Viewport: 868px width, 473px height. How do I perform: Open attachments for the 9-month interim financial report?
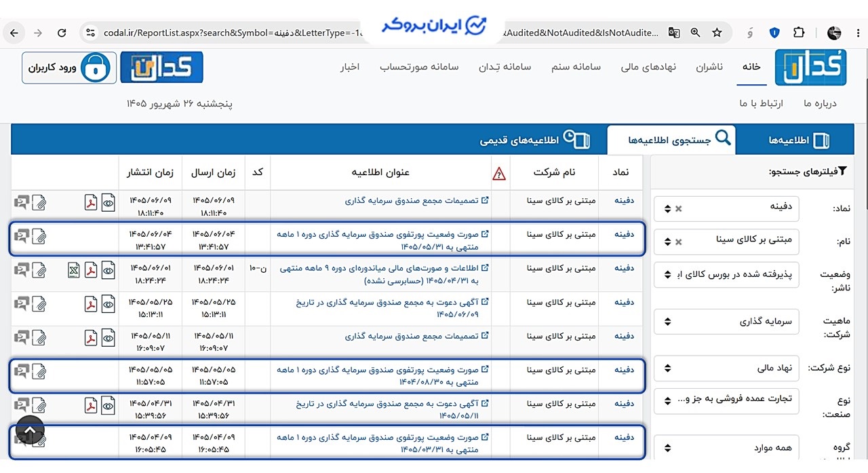[x=40, y=269]
